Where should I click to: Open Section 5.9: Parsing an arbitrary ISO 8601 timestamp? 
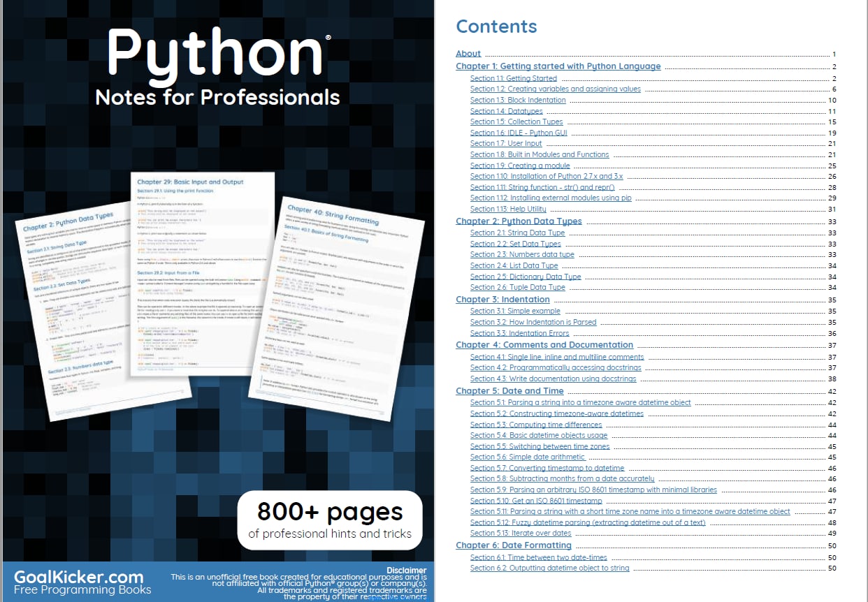[x=593, y=490]
